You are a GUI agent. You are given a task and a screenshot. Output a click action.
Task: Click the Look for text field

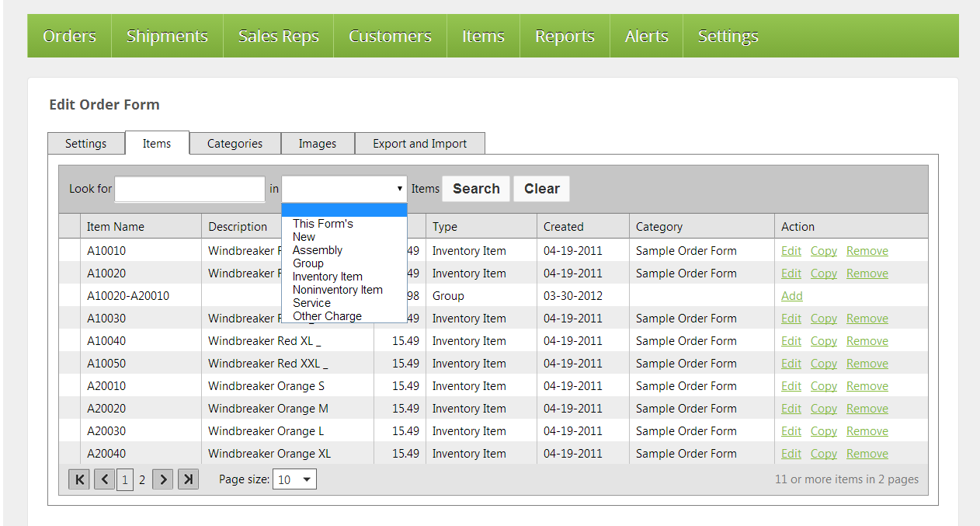189,189
